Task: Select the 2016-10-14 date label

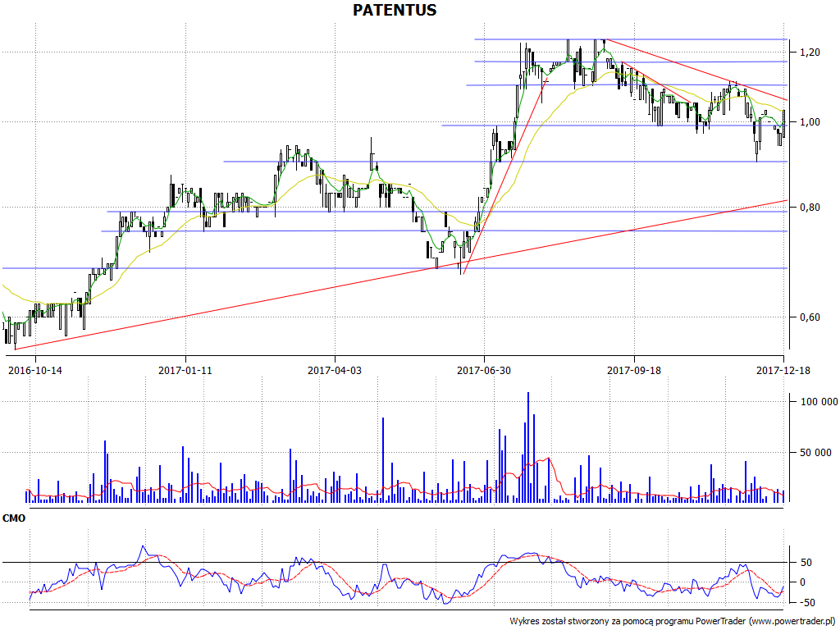Action: point(35,370)
